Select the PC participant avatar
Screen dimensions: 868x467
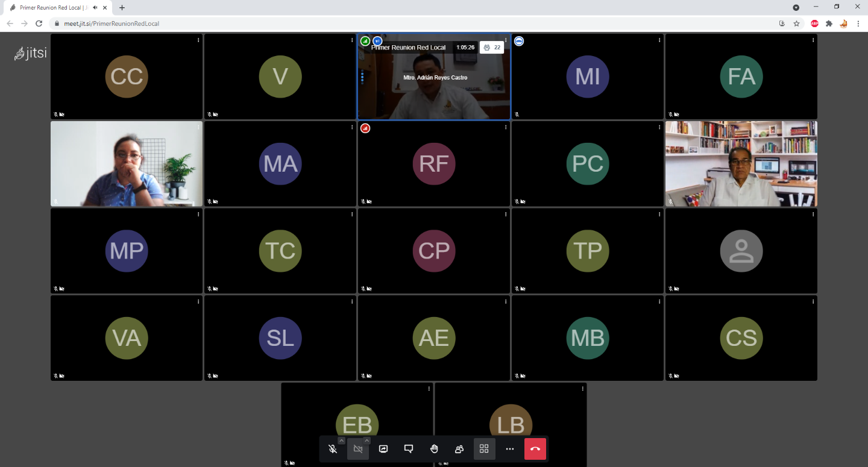point(588,163)
